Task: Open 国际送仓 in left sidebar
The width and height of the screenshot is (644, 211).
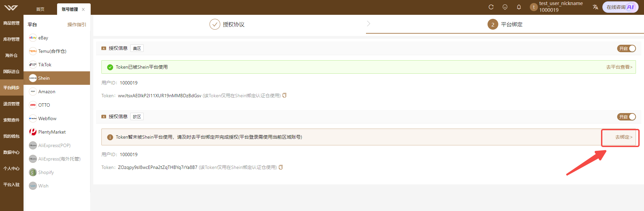Action: (11, 72)
